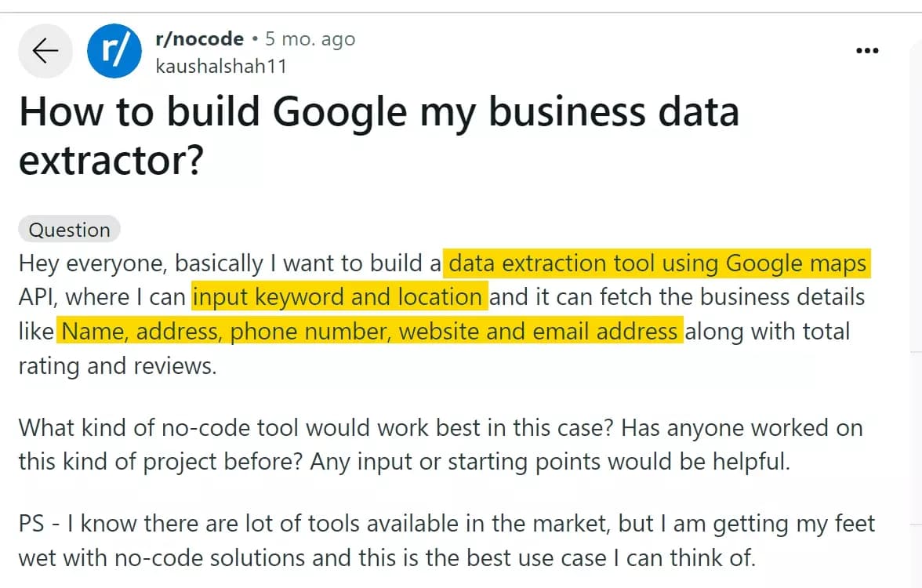Click the blue subreddit profile icon

pos(114,50)
